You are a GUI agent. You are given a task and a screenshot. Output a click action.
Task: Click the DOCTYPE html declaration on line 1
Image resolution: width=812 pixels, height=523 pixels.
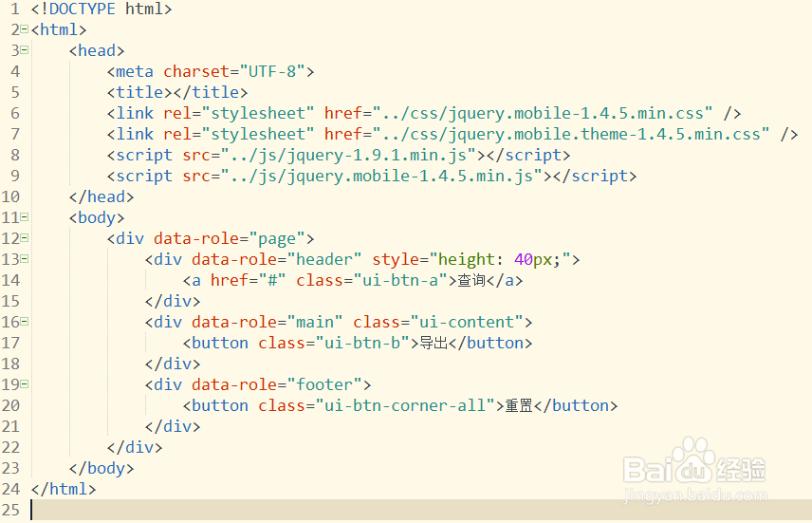[x=101, y=9]
